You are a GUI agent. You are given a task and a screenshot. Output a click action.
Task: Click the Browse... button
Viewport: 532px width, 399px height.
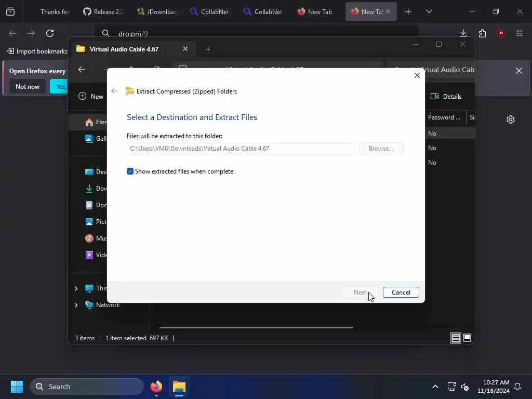(x=381, y=149)
